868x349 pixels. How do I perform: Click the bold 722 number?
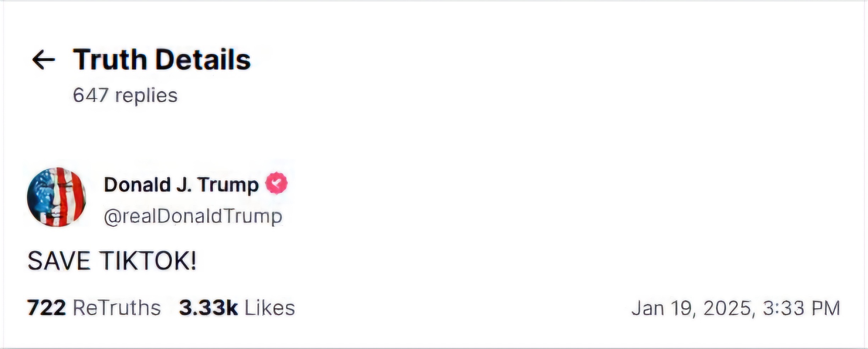pos(46,308)
